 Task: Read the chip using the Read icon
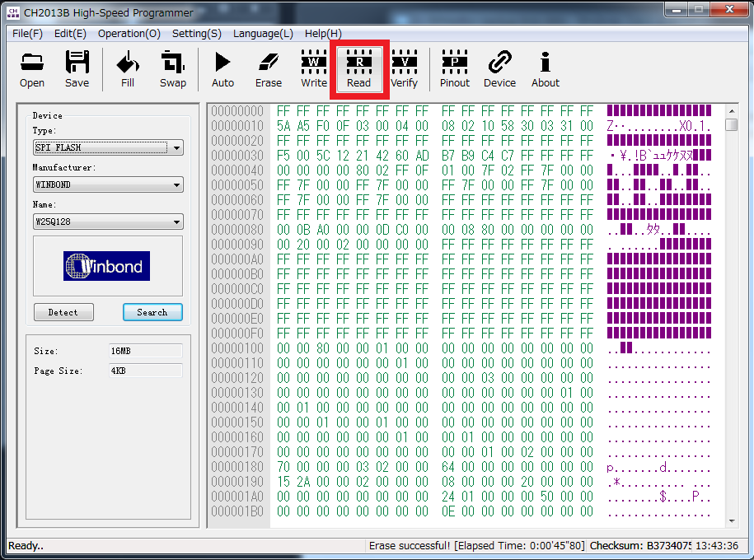pyautogui.click(x=359, y=69)
